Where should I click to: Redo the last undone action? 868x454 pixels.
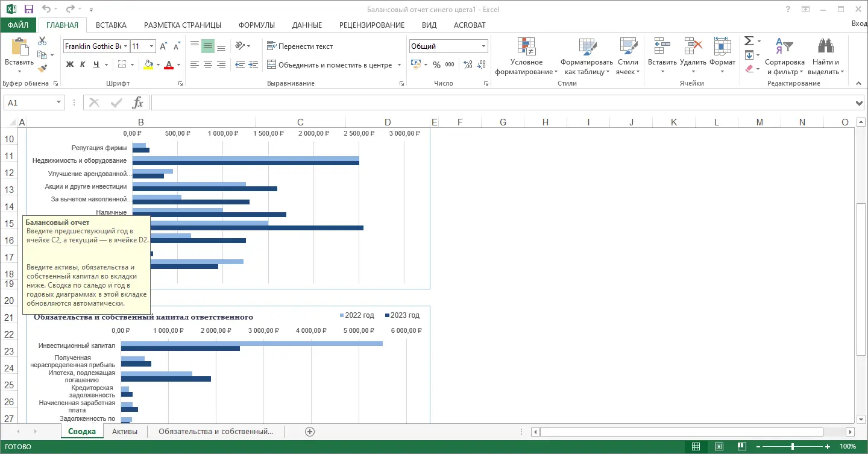71,9
